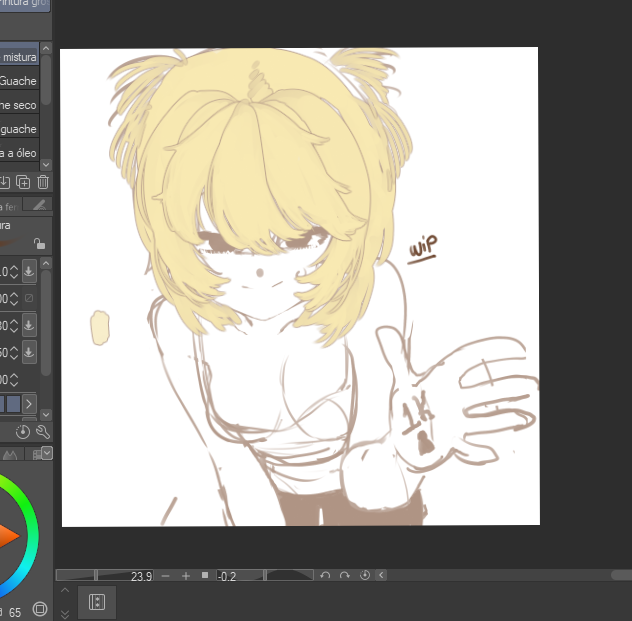Viewport: 632px width, 621px height.
Task: Click the second brush setting value stepper
Action: pos(14,298)
